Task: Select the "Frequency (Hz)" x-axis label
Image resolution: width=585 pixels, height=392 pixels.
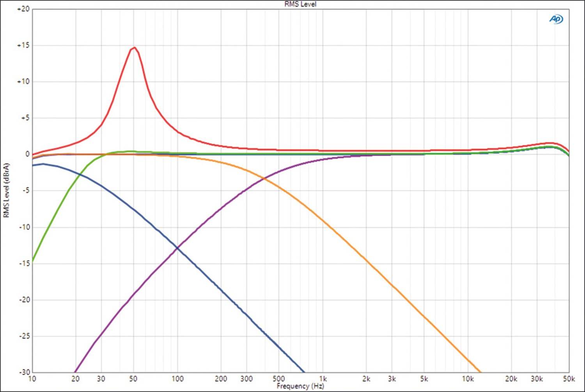Action: click(x=300, y=386)
